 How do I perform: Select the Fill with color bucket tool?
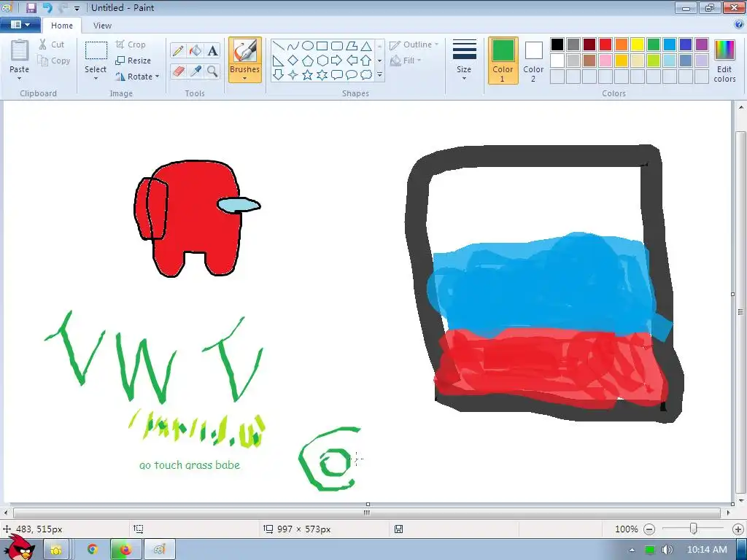(x=196, y=50)
